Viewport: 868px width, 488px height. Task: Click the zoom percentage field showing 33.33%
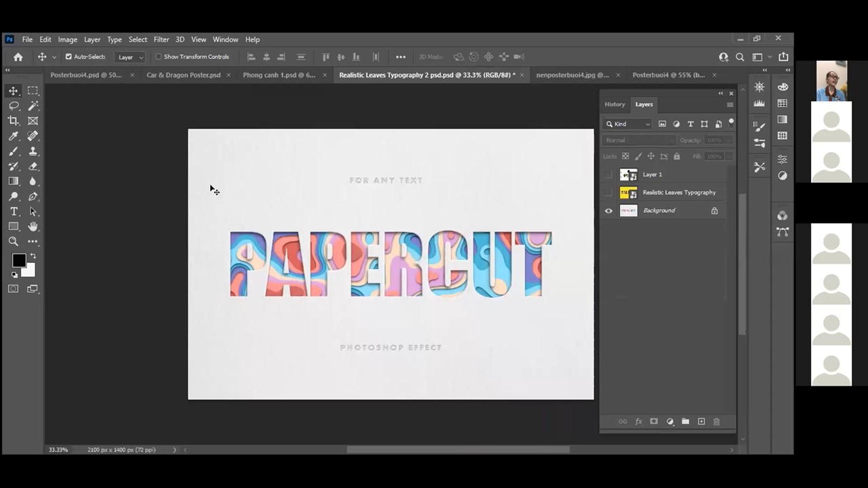coord(58,450)
